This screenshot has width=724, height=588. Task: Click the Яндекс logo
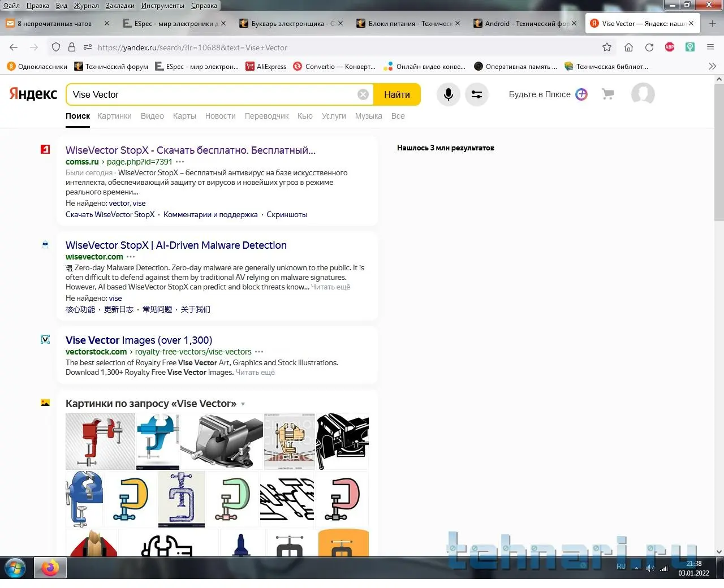(33, 94)
